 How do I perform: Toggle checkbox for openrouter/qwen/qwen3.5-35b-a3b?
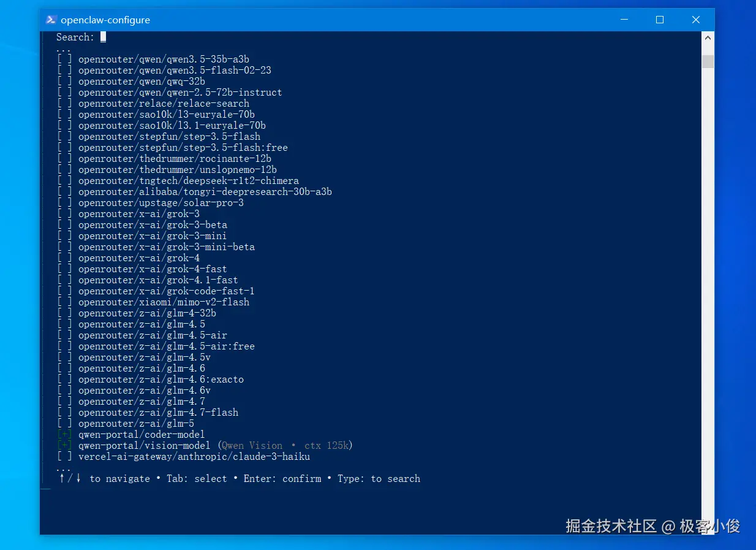point(64,59)
